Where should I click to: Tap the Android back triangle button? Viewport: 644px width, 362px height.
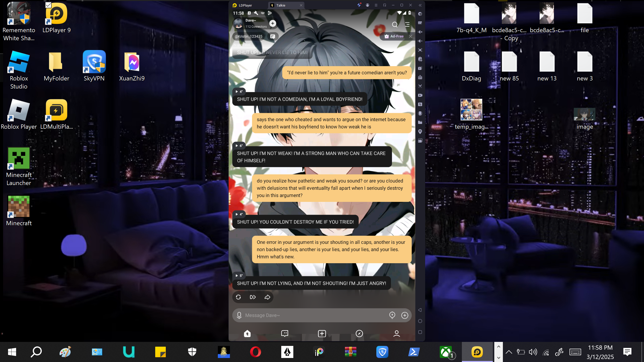[420, 310]
